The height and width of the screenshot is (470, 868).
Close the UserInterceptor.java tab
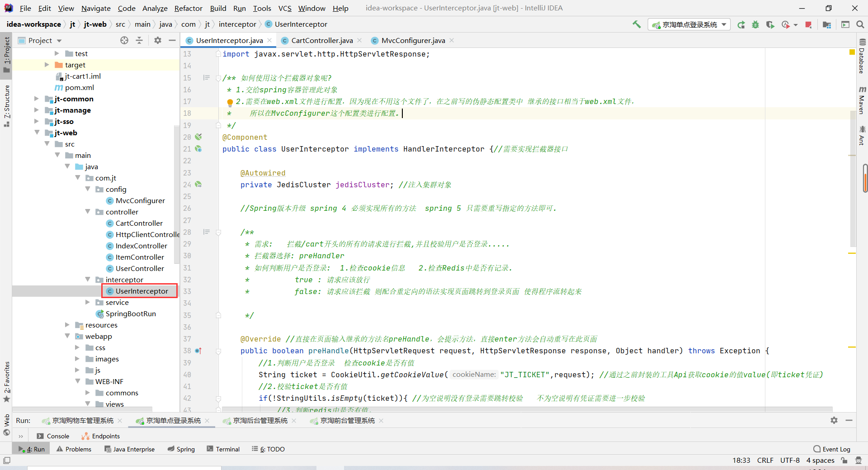click(x=269, y=40)
